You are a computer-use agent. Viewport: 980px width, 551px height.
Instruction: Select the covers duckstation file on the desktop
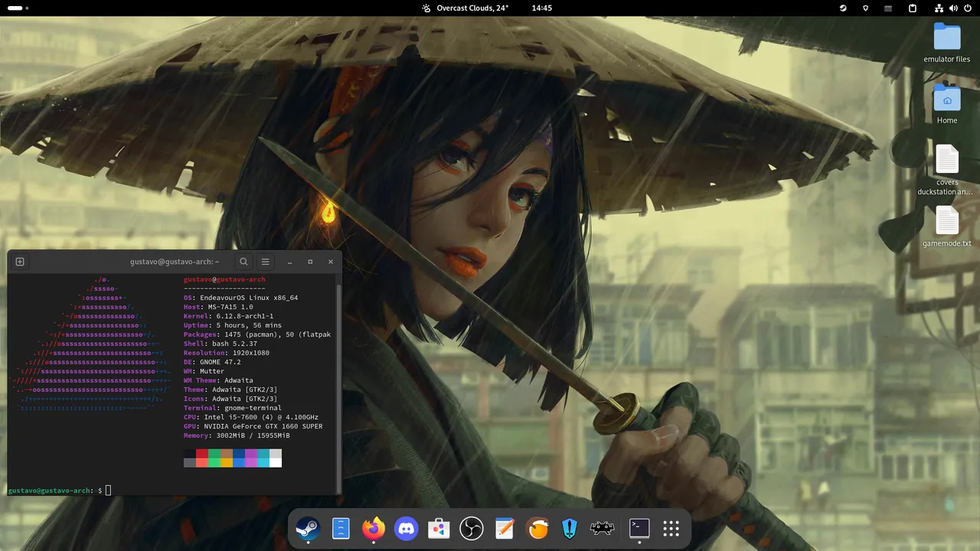(x=947, y=170)
